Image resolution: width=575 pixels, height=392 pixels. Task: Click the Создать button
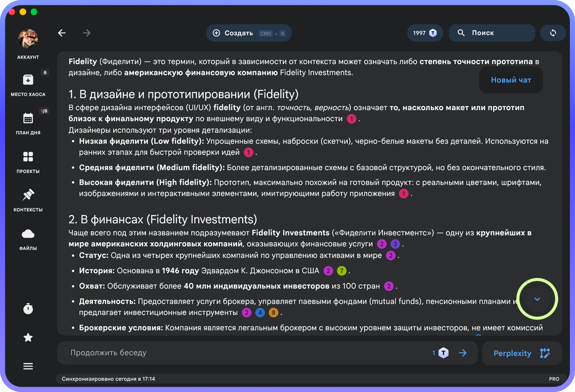click(x=249, y=33)
